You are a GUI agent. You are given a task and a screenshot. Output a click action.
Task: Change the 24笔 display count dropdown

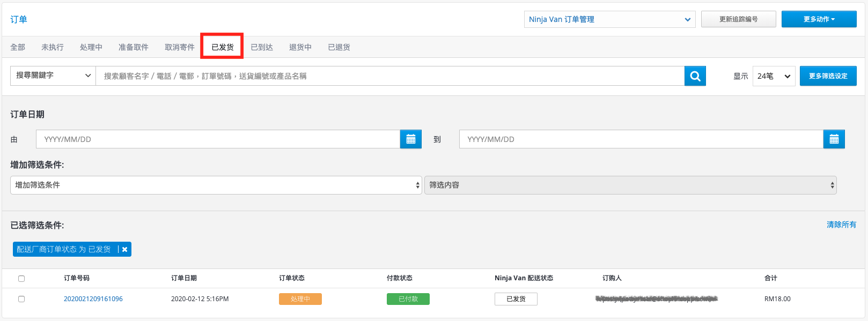click(x=774, y=76)
